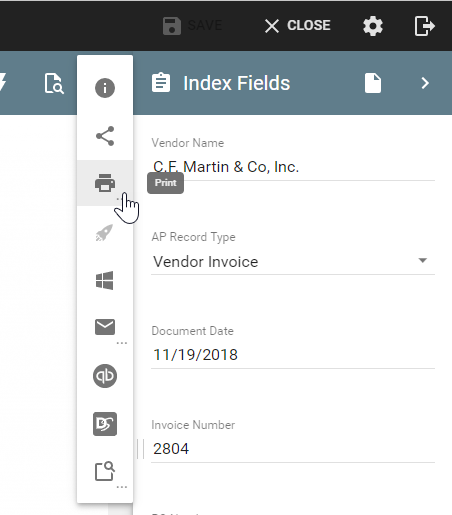Expand the AP Record Type dropdown
The width and height of the screenshot is (452, 515).
293,261
